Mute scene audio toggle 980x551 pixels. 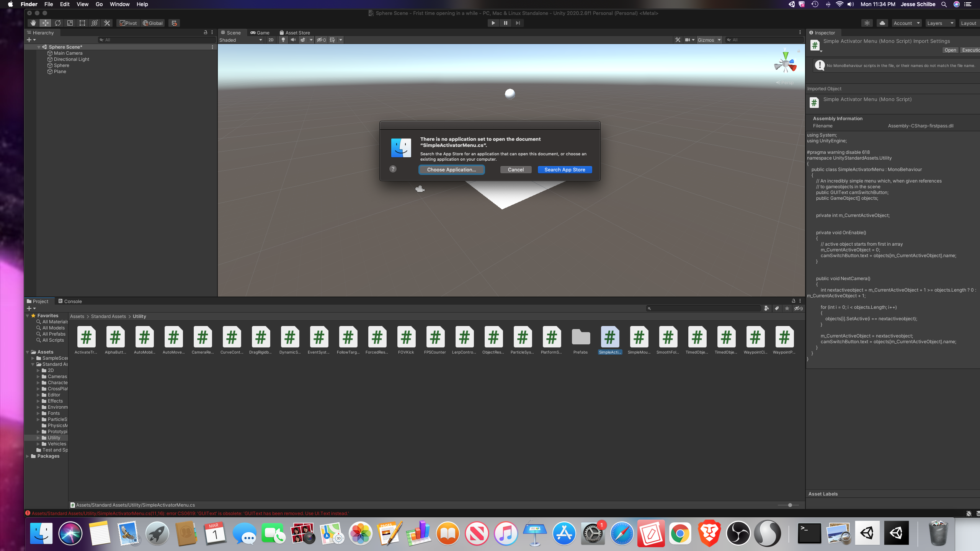click(x=293, y=40)
